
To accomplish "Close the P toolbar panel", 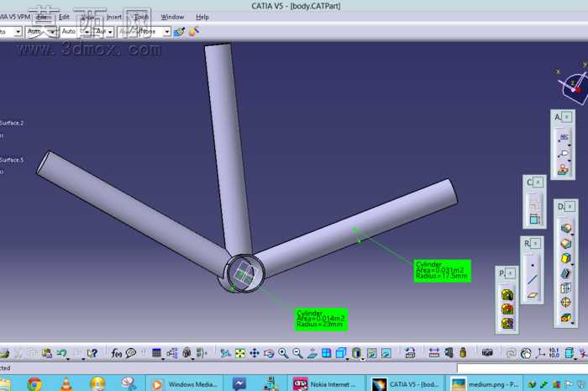I will [x=511, y=273].
